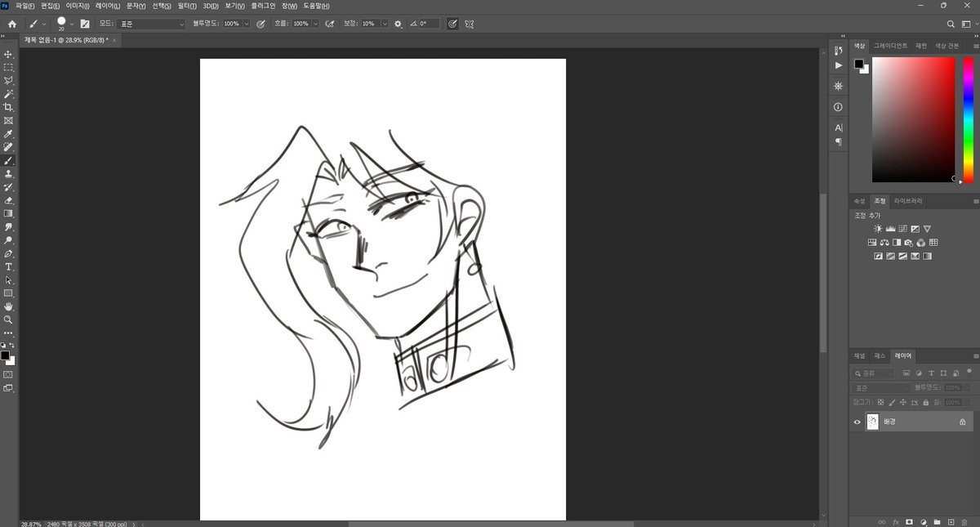
Task: Activate the Hand tool
Action: 8,306
